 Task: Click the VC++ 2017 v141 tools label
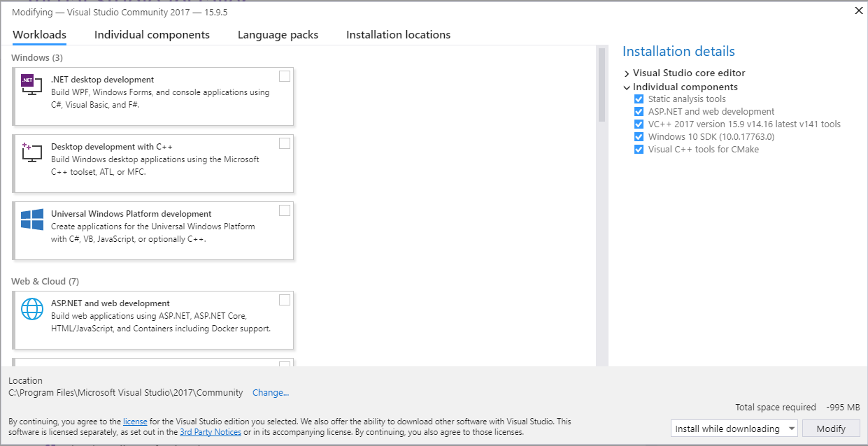click(744, 124)
